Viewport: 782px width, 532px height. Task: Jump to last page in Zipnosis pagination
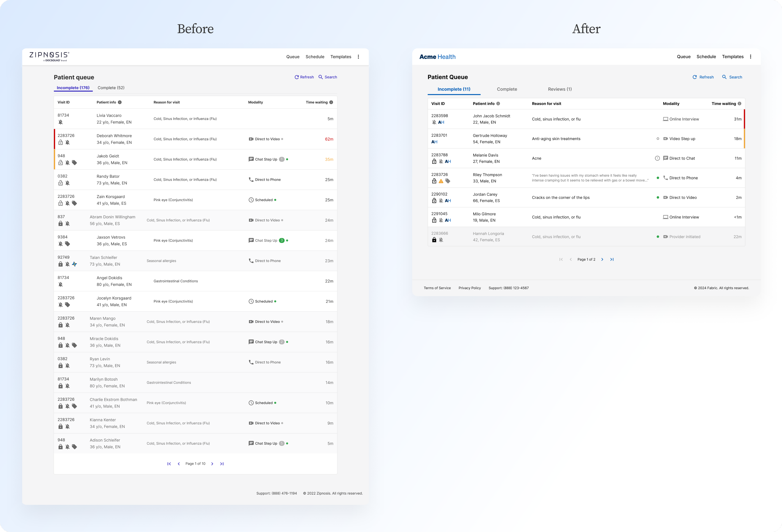click(x=222, y=464)
